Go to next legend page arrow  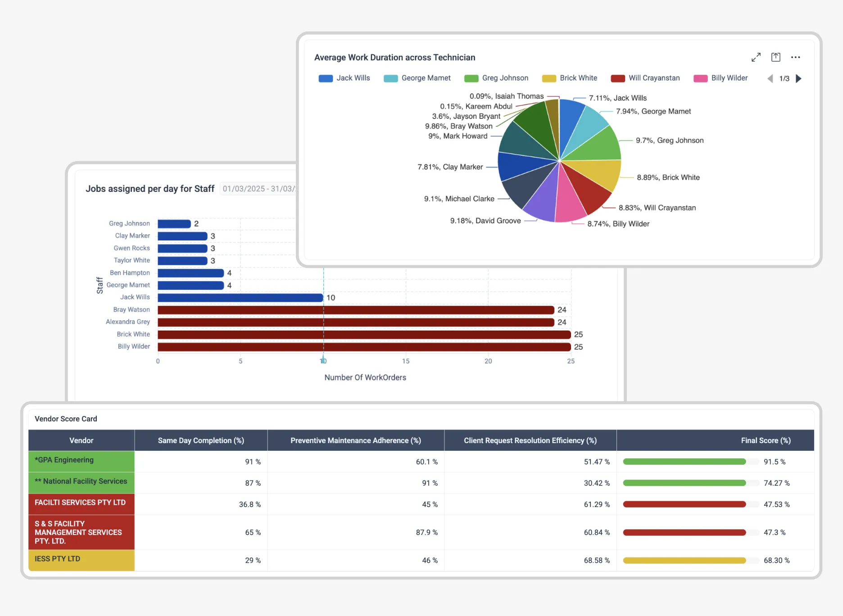point(799,78)
